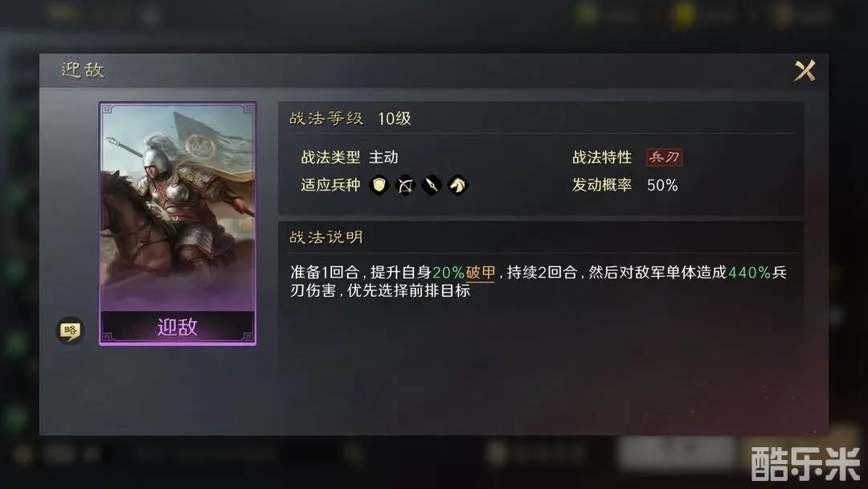This screenshot has width=868, height=489.
Task: Tap the purple 迎敌 name banner on card
Action: (x=177, y=327)
